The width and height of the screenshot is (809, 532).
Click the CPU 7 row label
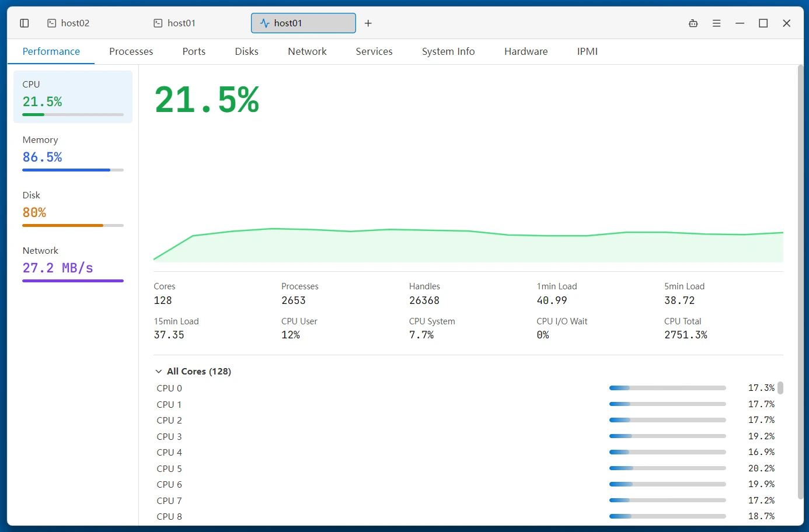[x=169, y=501]
